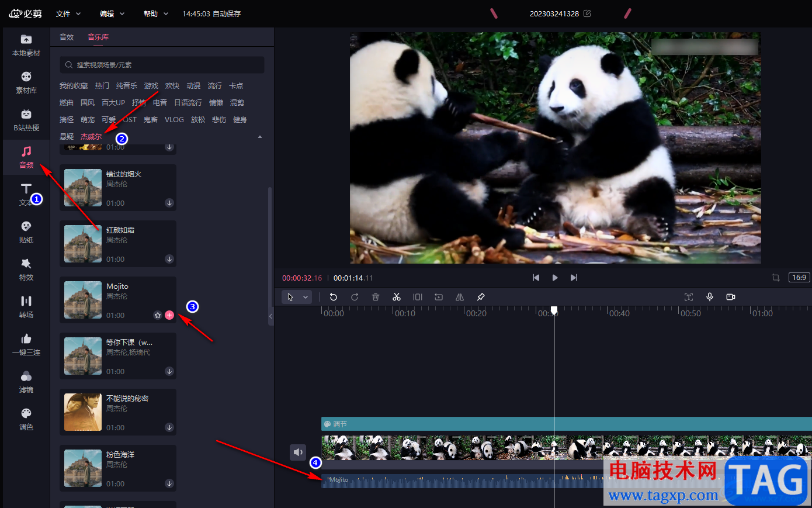Select the 不能说的秘密 song thumbnail
This screenshot has width=812, height=508.
(83, 412)
